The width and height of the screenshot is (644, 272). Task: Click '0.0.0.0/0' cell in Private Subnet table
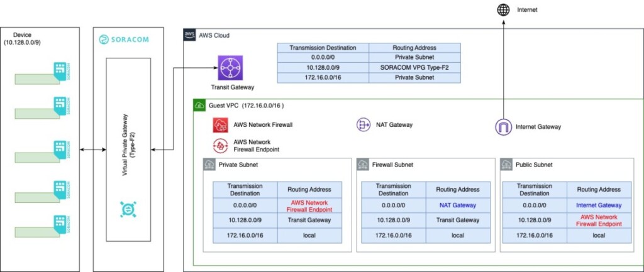click(x=245, y=205)
